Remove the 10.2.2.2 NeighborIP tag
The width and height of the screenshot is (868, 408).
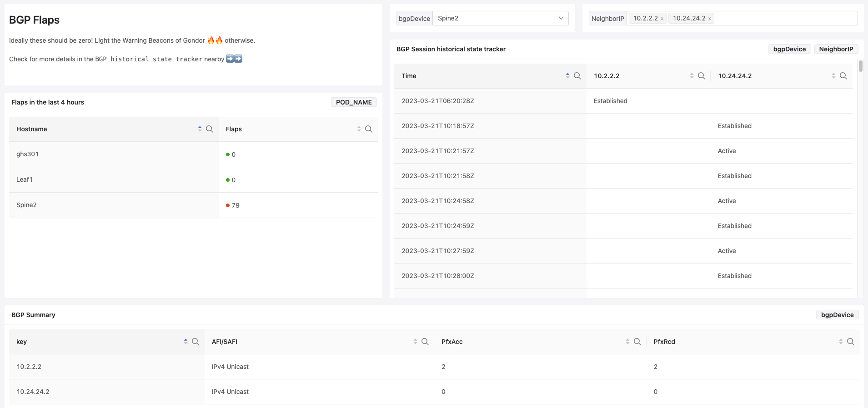pos(662,19)
